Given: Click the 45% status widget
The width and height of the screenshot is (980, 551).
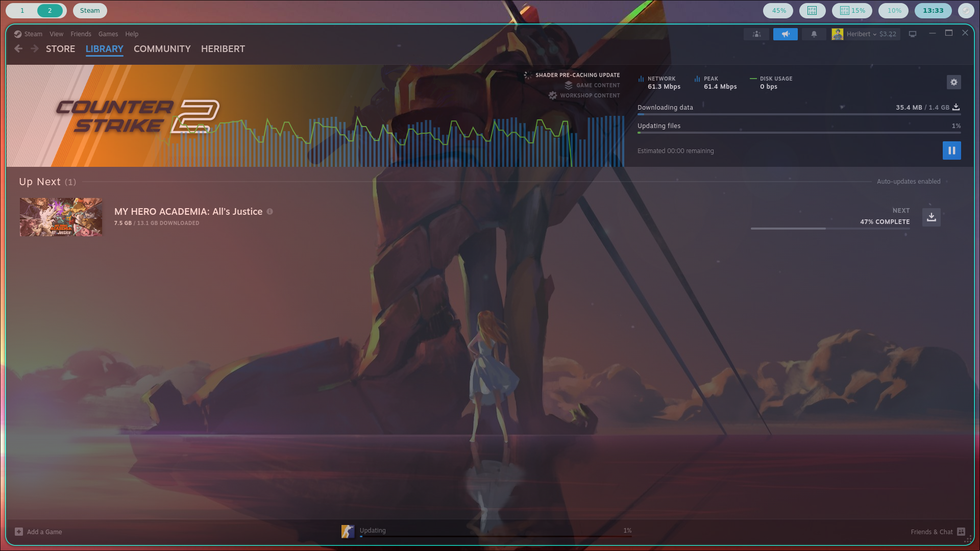Looking at the screenshot, I should pos(779,11).
